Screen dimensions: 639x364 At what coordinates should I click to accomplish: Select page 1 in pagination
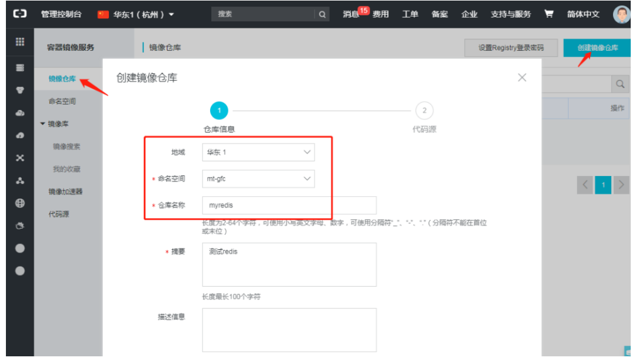(x=603, y=185)
